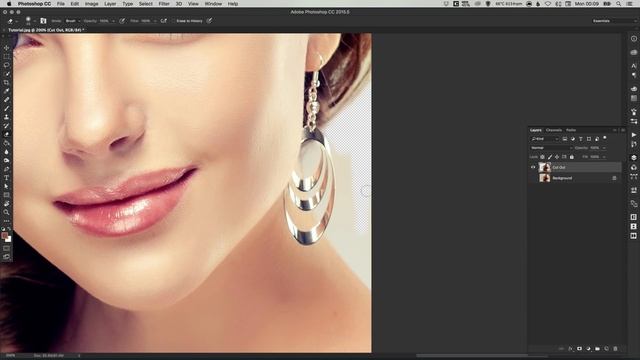The height and width of the screenshot is (360, 640).
Task: Select the Eraser tool in toolbox
Action: (7, 134)
